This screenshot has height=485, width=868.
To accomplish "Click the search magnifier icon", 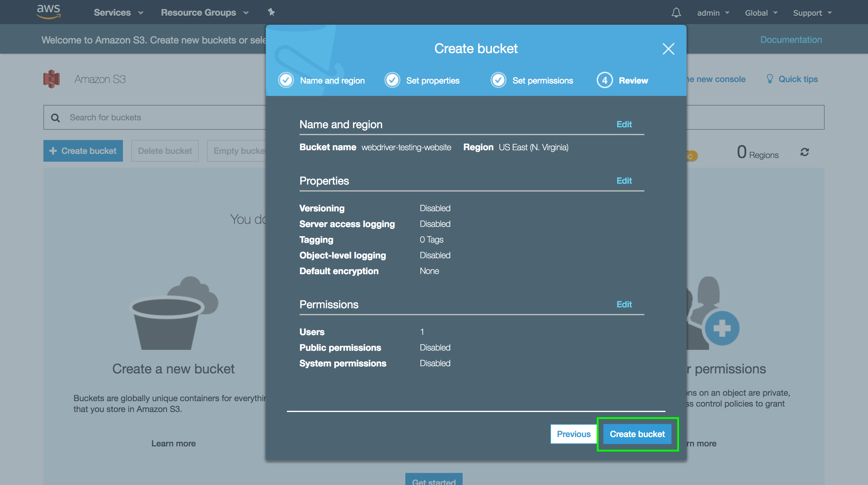I will tap(55, 118).
